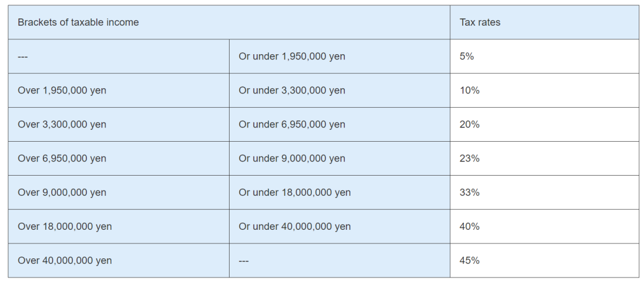644x284 pixels.
Task: Click the Or under 6,950,000 yen cell
Action: click(340, 124)
